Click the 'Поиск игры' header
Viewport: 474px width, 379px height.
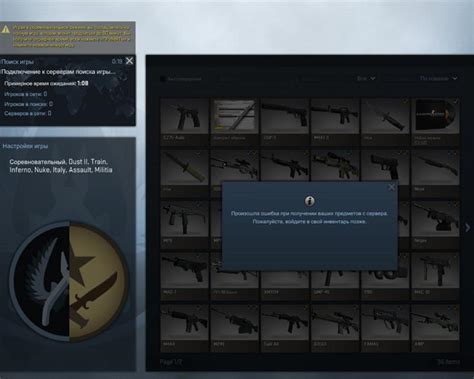pos(17,62)
